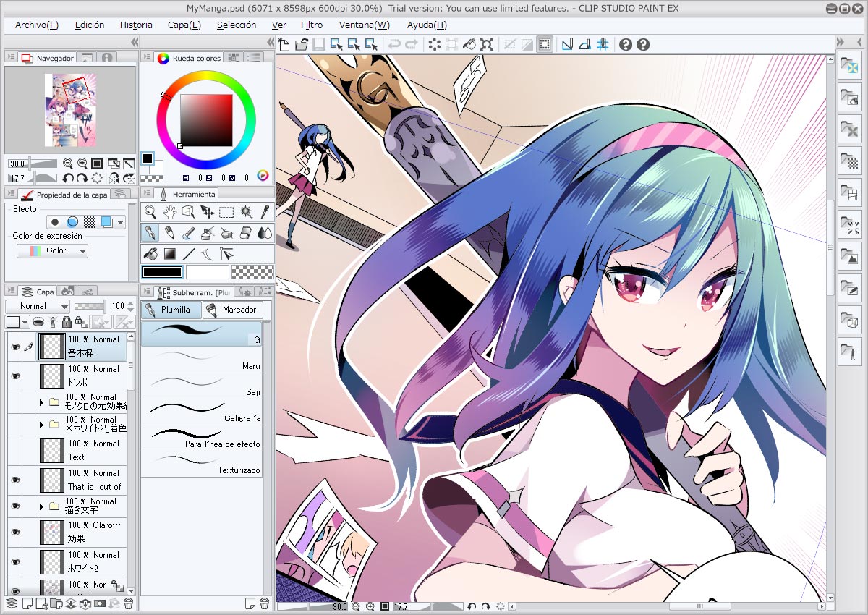Select the Eraser tool
Image resolution: width=868 pixels, height=615 pixels.
(x=245, y=233)
